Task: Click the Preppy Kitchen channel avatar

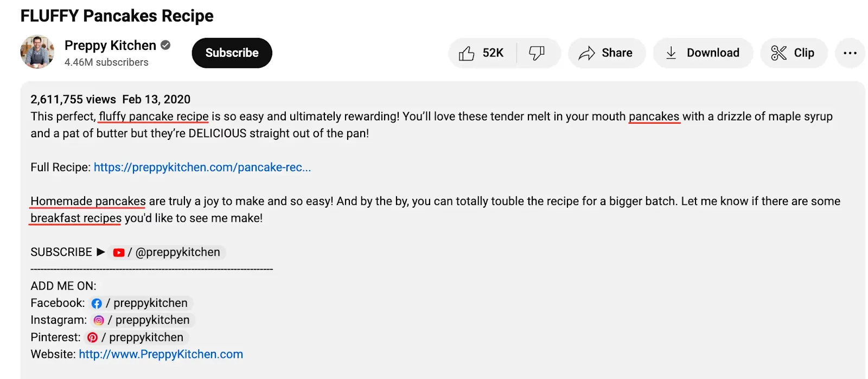Action: coord(37,53)
